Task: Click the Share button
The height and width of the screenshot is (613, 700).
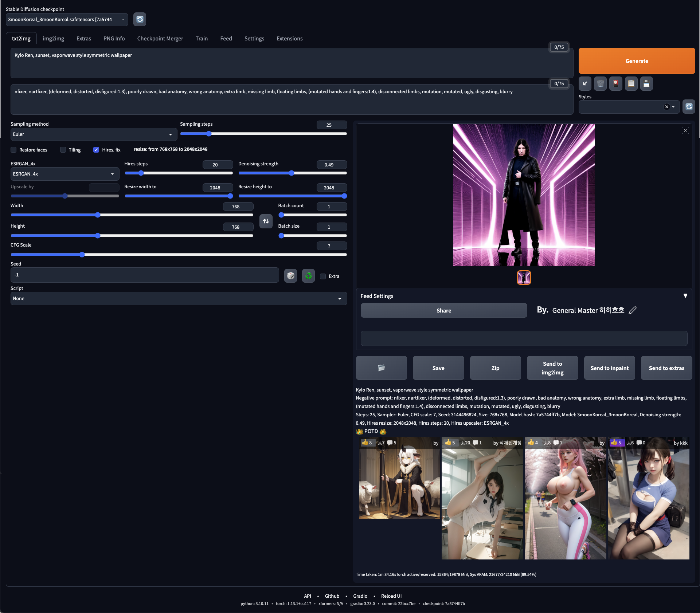Action: 443,311
